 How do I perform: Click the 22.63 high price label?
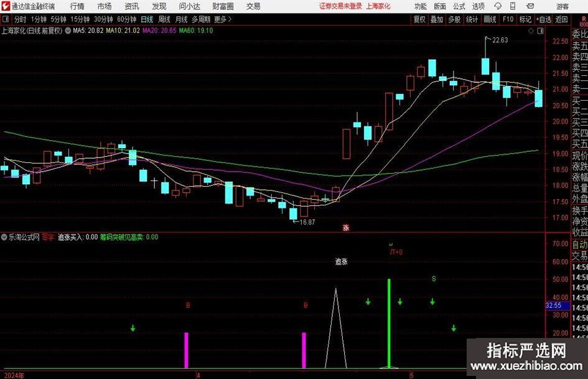point(500,40)
